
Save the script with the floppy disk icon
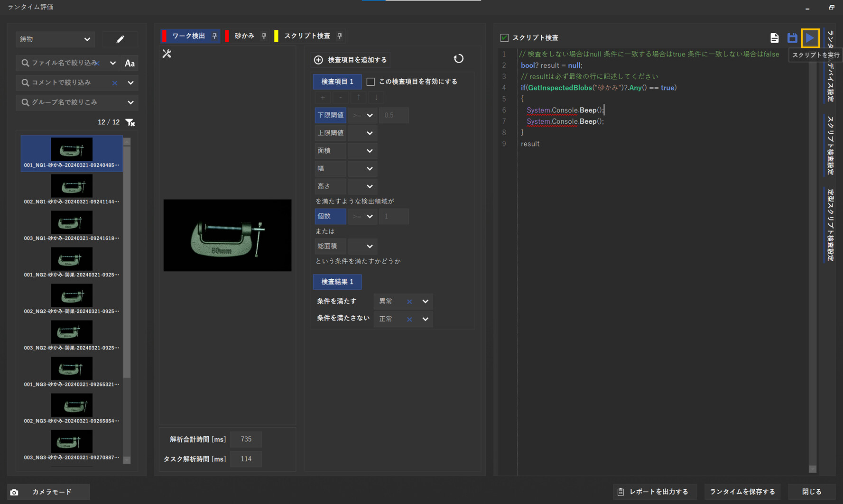[x=792, y=38]
